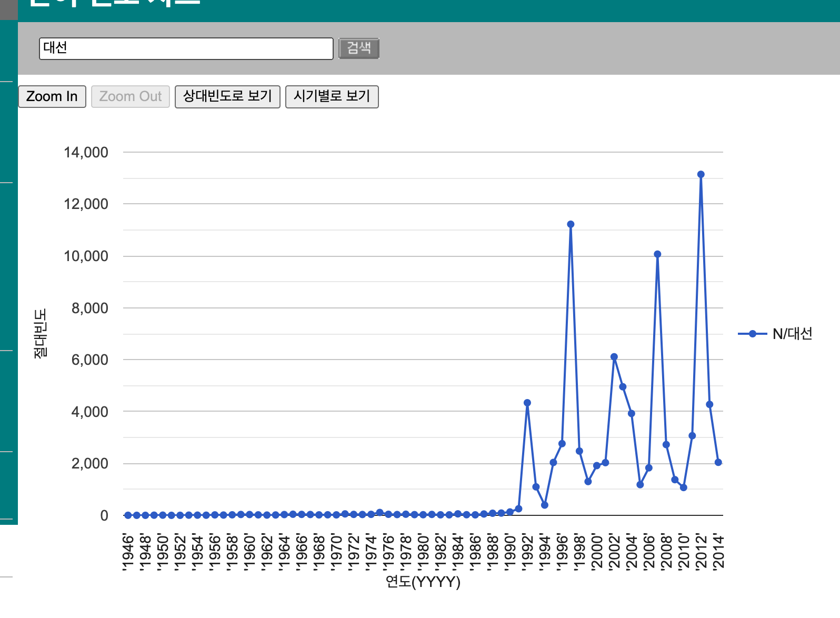The image size is (840, 618).
Task: Click the 10,000 y-axis value
Action: point(86,256)
